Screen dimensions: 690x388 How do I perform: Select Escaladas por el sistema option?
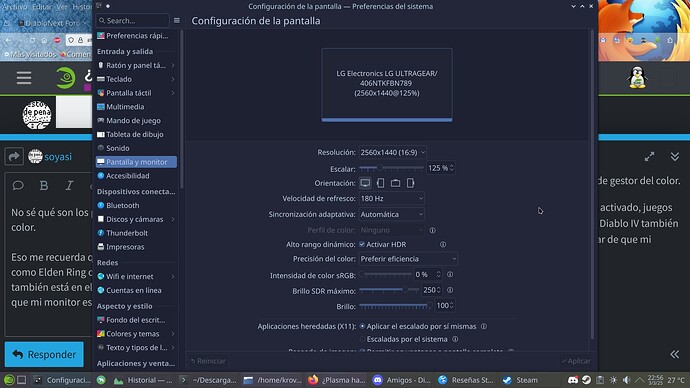(362, 339)
